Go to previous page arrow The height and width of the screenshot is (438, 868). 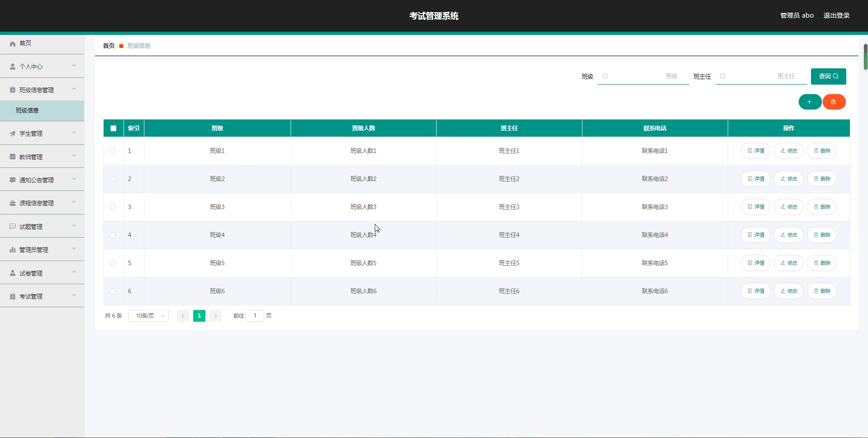(x=183, y=316)
